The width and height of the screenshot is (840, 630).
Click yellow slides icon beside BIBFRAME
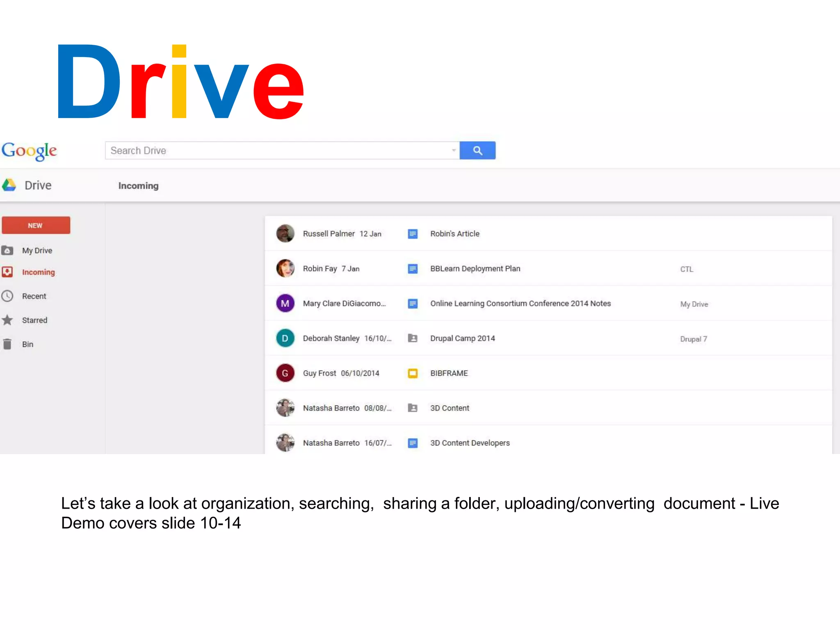pos(413,373)
